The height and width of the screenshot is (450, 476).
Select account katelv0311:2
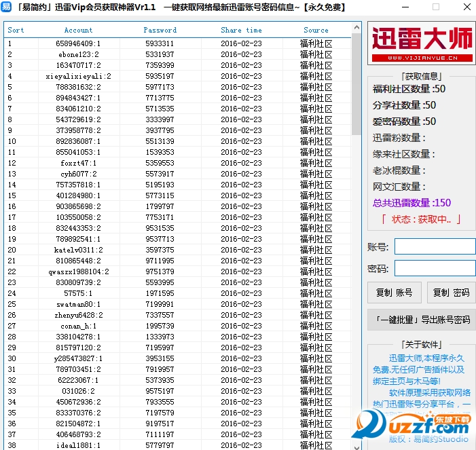pyautogui.click(x=79, y=250)
